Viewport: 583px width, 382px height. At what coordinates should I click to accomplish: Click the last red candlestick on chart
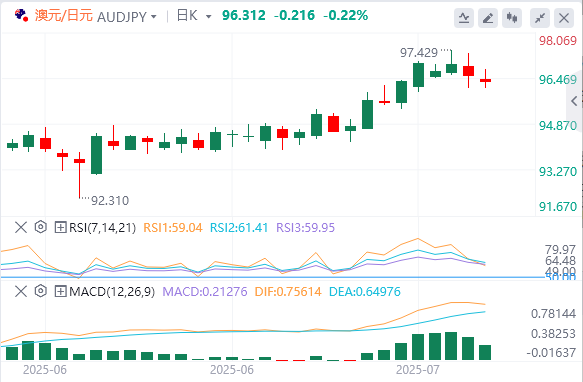486,80
